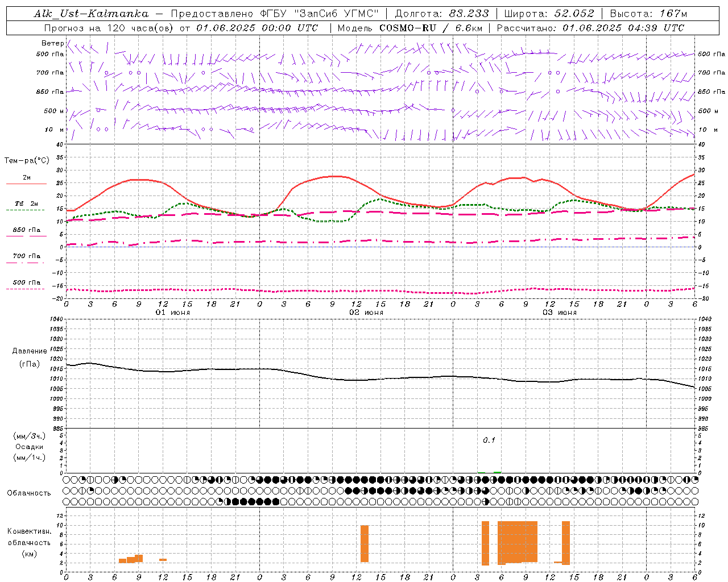Screen dimensions: 728x582
Task: Click the 'Рассчитано: 01.06.2025 04:39 UTC' timestamp
Action: [590, 28]
